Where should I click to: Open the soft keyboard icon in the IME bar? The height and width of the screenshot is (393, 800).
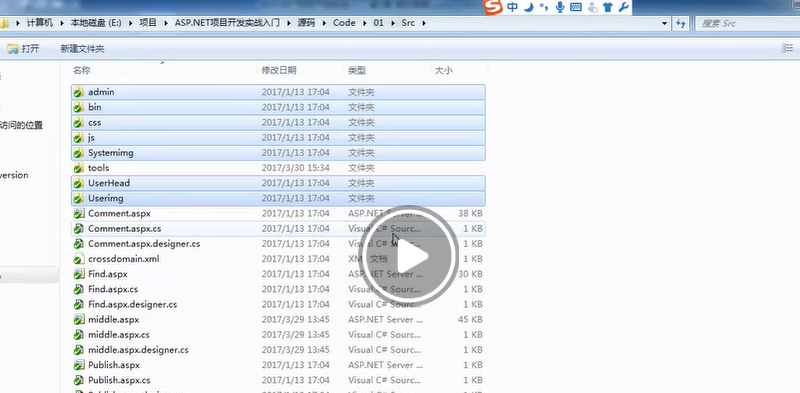click(576, 7)
